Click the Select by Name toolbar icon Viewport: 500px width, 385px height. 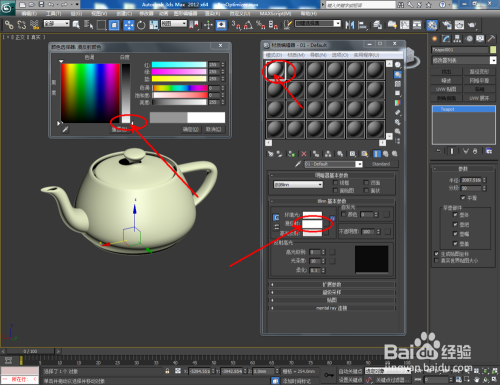(89, 25)
